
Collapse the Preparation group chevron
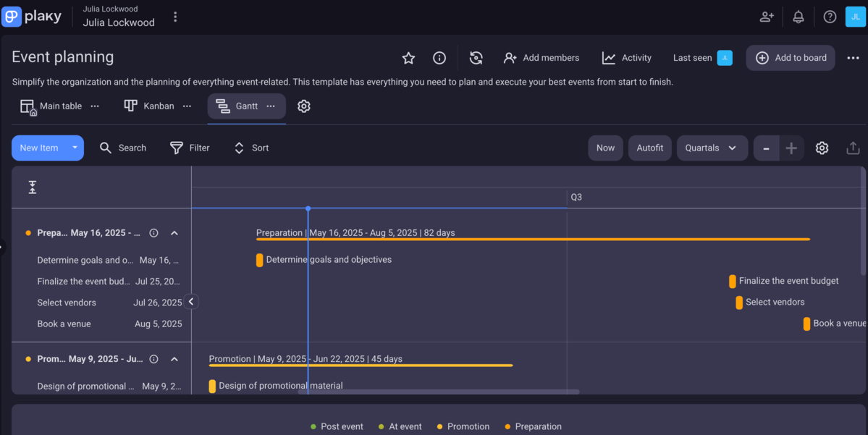pos(174,233)
